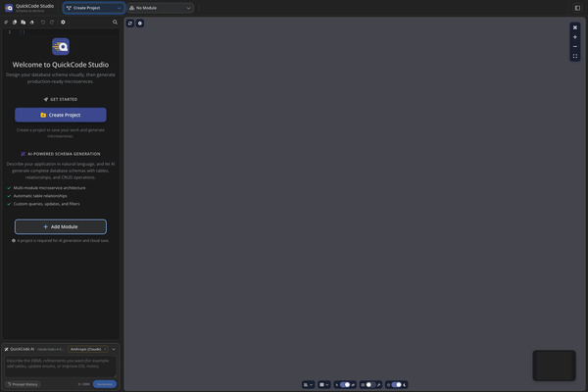The width and height of the screenshot is (588, 392).
Task: Click the copy icon in editor toolbar
Action: [15, 23]
